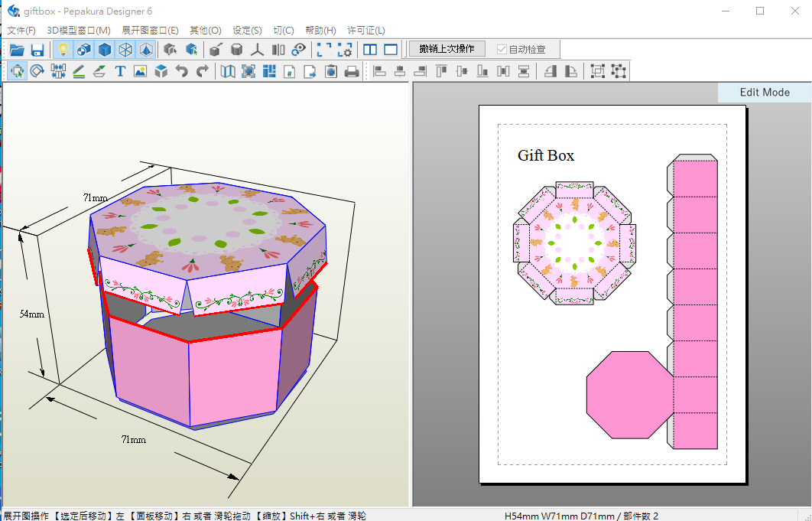Image resolution: width=812 pixels, height=521 pixels.
Task: Select the Text tool T icon
Action: click(x=120, y=71)
